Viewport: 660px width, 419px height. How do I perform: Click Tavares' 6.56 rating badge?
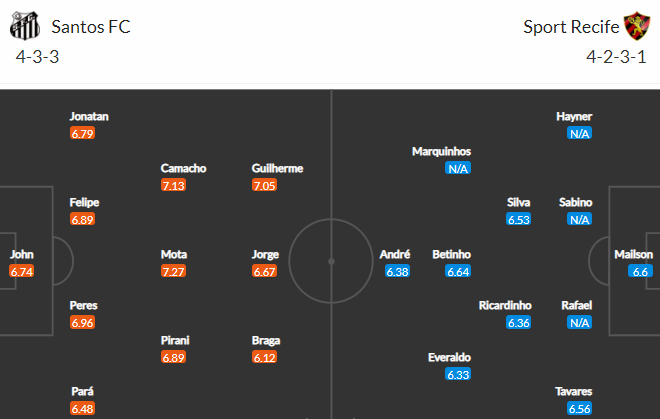[x=579, y=408]
